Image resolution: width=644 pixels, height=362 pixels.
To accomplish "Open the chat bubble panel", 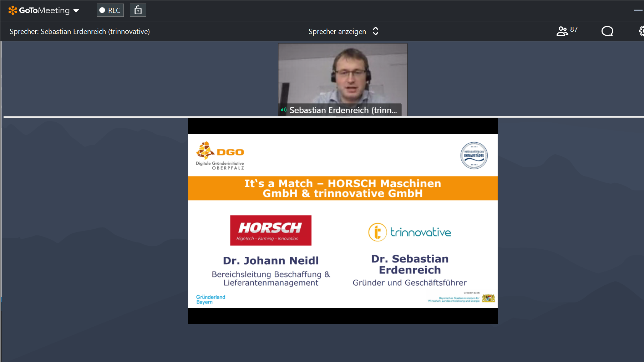I will (x=607, y=31).
